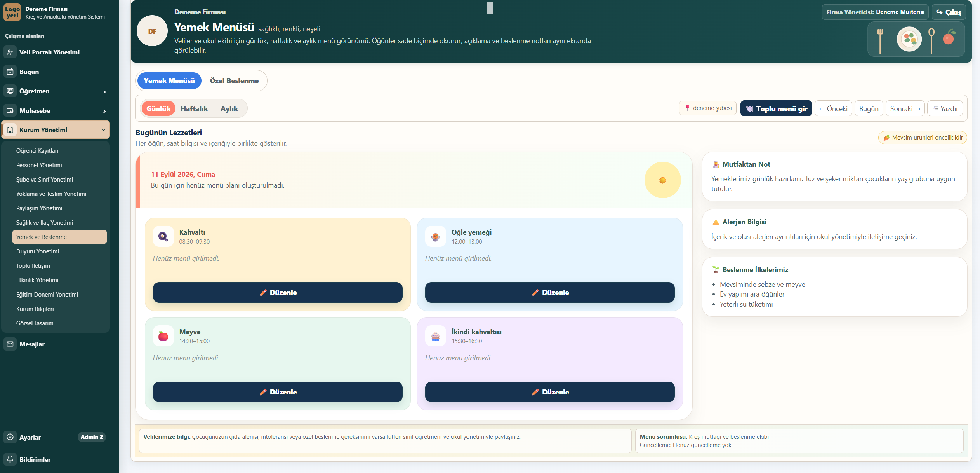Image resolution: width=980 pixels, height=473 pixels.
Task: Click the Yazdır print button
Action: pos(945,108)
